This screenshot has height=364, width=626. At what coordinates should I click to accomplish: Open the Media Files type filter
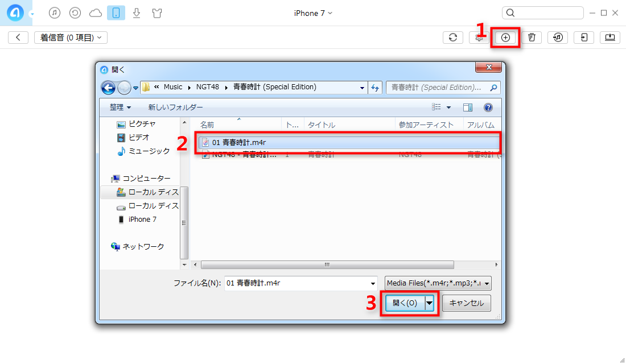coord(438,283)
